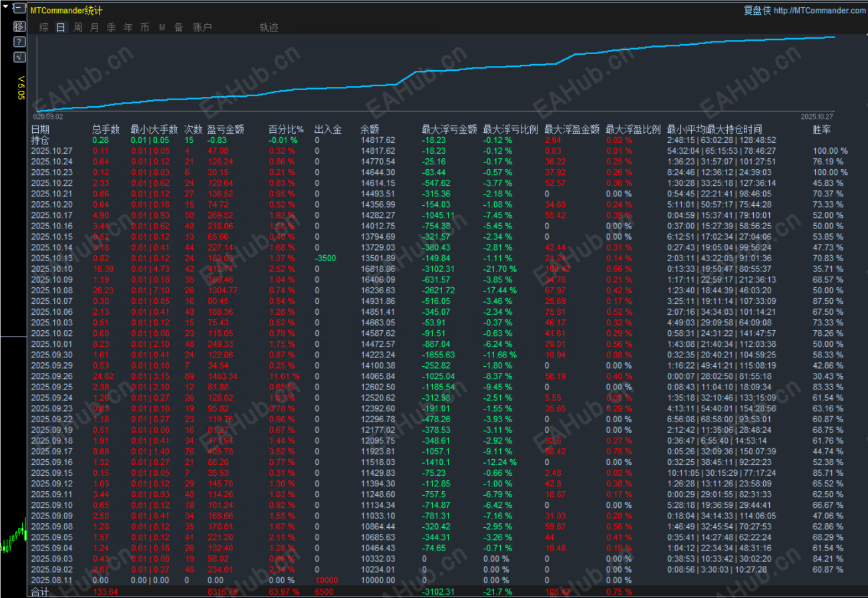Expand the white triangle menu at top-left
The image size is (868, 598).
[x=4, y=7]
